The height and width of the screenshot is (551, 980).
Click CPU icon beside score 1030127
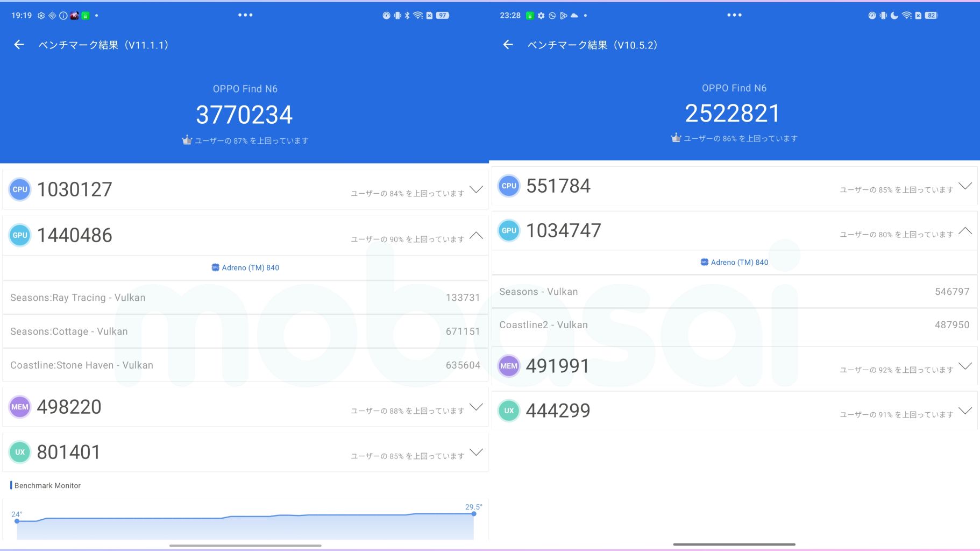(x=20, y=189)
